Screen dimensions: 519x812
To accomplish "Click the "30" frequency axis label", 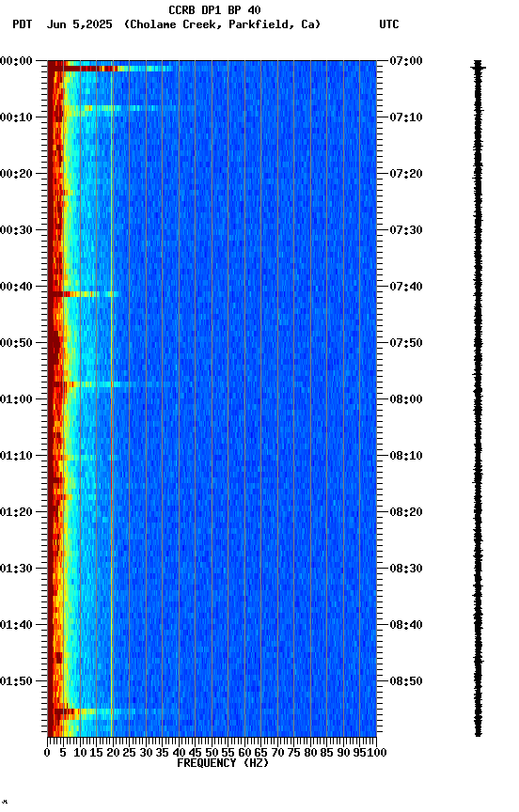I will pos(146,753).
